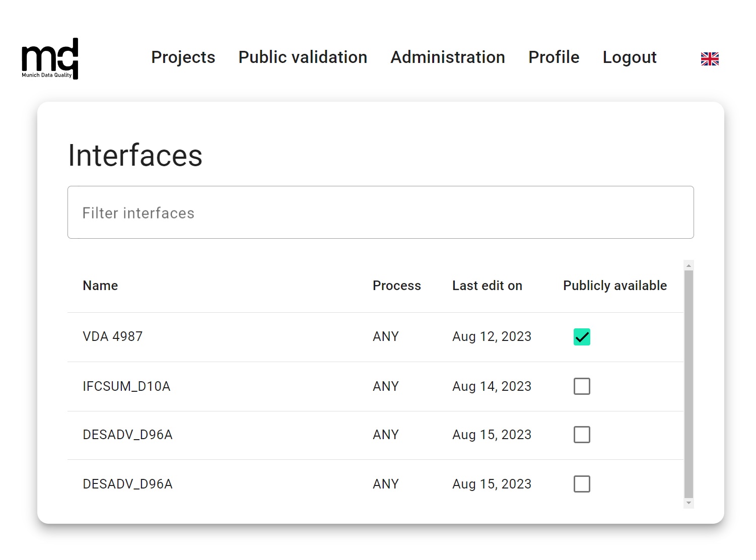Viewport: 756px width, 560px height.
Task: Uncheck publicly available for VDA 4987
Action: 582,337
